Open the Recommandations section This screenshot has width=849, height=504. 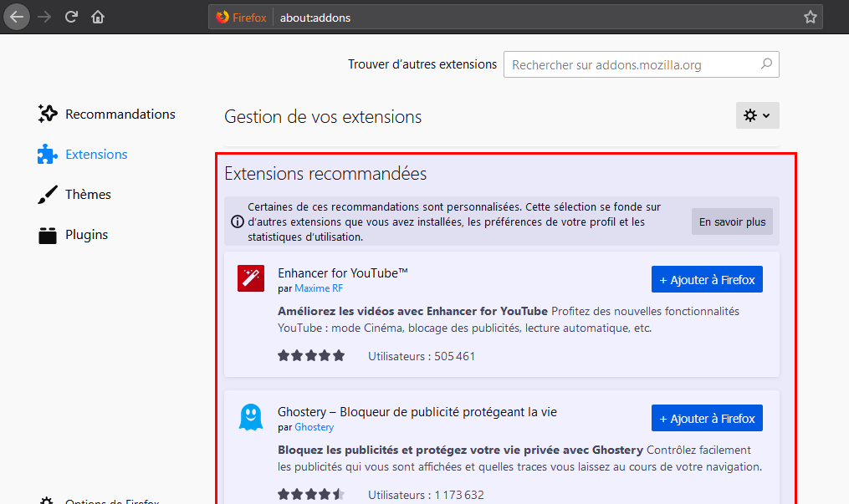coord(120,115)
